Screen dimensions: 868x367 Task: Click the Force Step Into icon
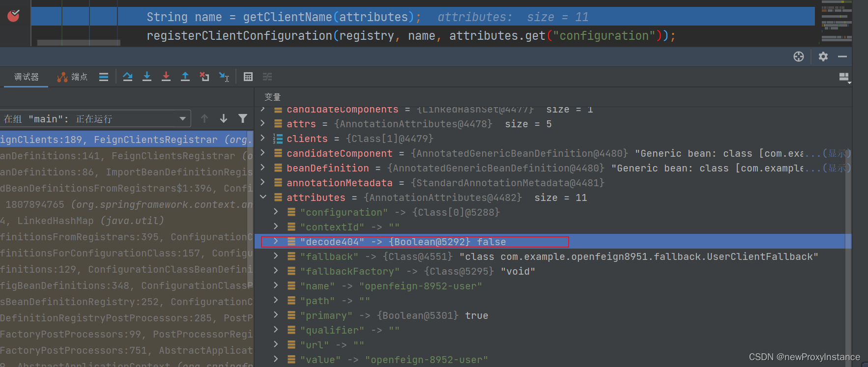coord(166,77)
